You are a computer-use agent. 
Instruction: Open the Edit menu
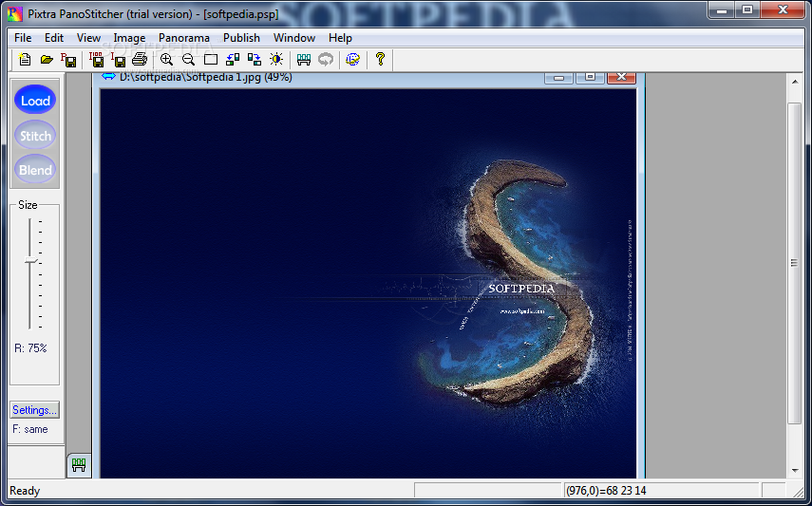pyautogui.click(x=54, y=38)
